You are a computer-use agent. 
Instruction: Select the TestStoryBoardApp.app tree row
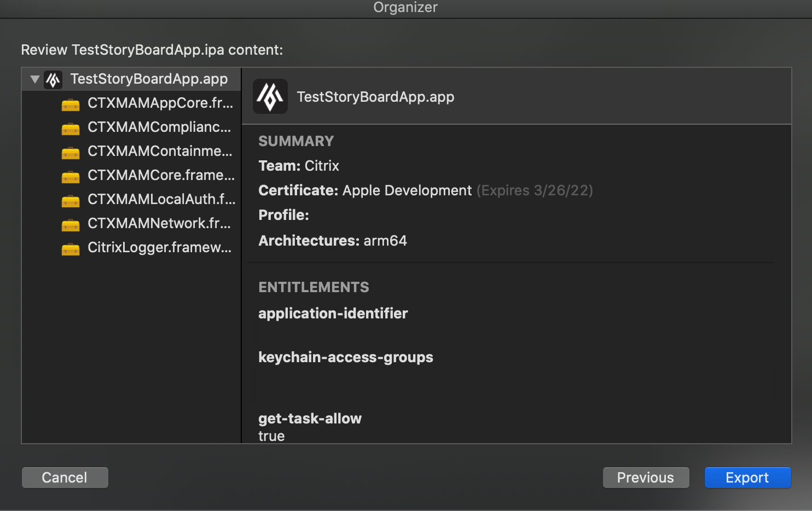pos(149,79)
